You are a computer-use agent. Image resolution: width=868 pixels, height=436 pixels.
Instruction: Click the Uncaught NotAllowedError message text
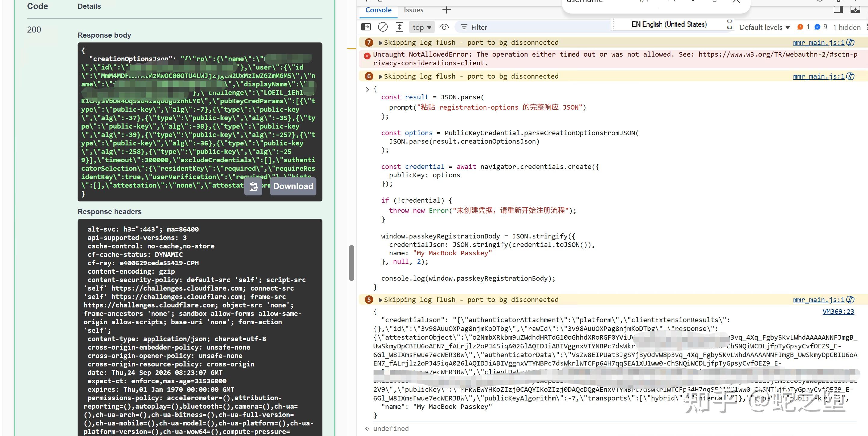click(615, 59)
